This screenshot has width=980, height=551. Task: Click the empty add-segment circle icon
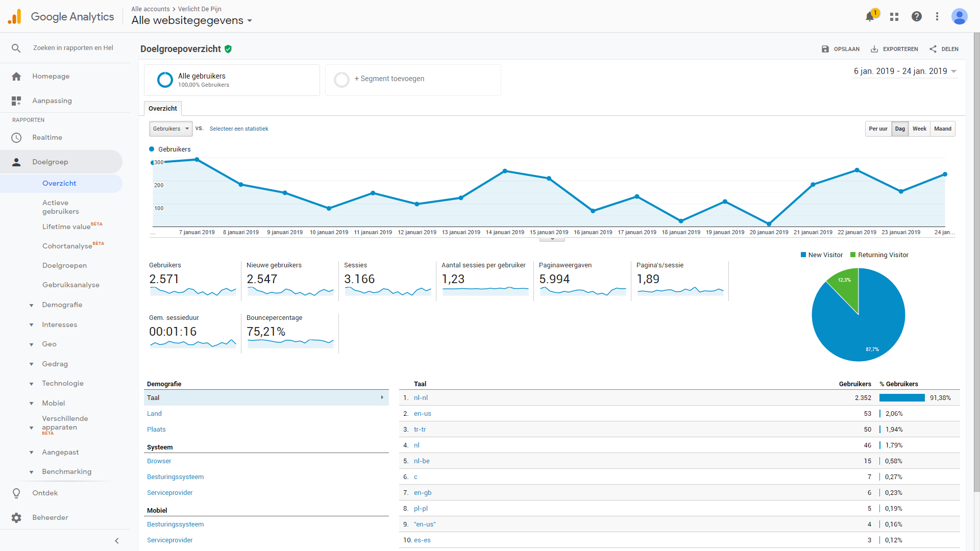pos(341,80)
